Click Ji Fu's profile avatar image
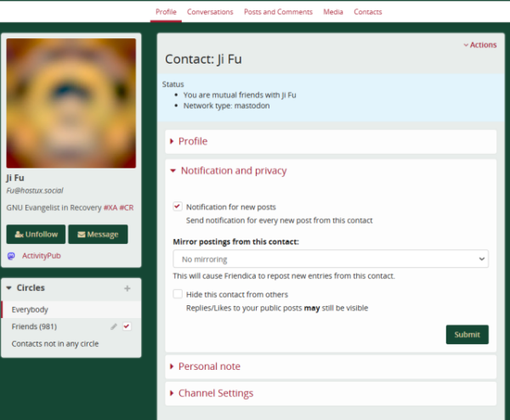Viewport: 510px width, 420px height. point(71,103)
